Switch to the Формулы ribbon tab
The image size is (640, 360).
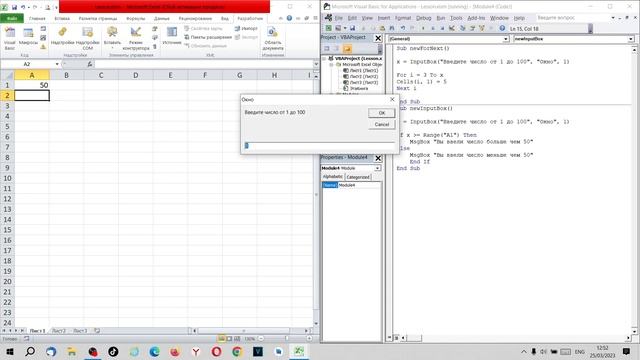tap(136, 18)
